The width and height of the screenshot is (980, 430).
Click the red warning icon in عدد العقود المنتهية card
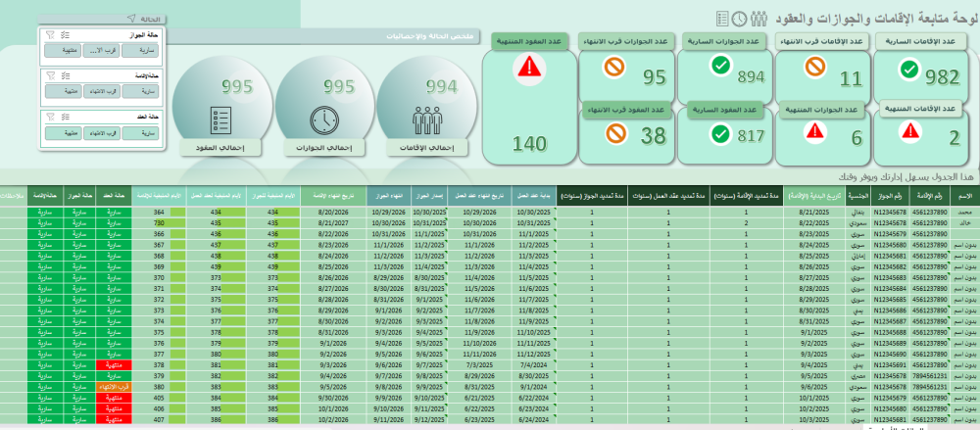(529, 68)
